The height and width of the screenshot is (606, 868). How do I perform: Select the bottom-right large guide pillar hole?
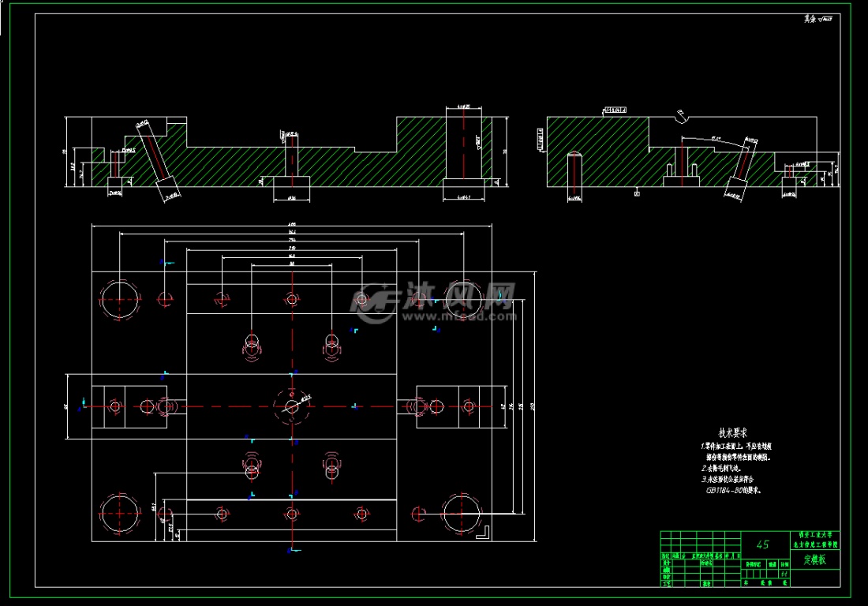click(x=462, y=513)
